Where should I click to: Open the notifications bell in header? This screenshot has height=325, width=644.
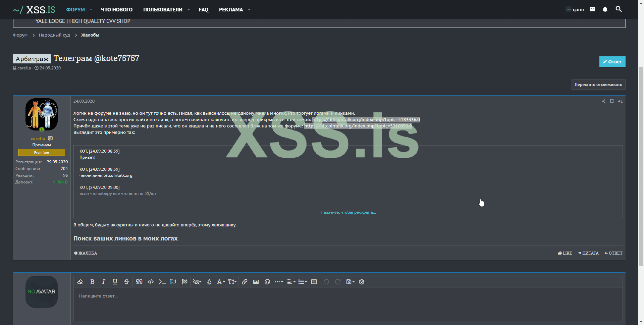pos(605,9)
